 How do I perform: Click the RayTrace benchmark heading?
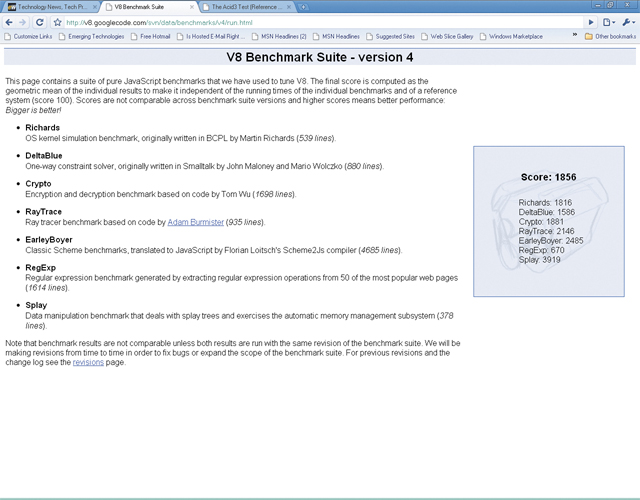(43, 211)
